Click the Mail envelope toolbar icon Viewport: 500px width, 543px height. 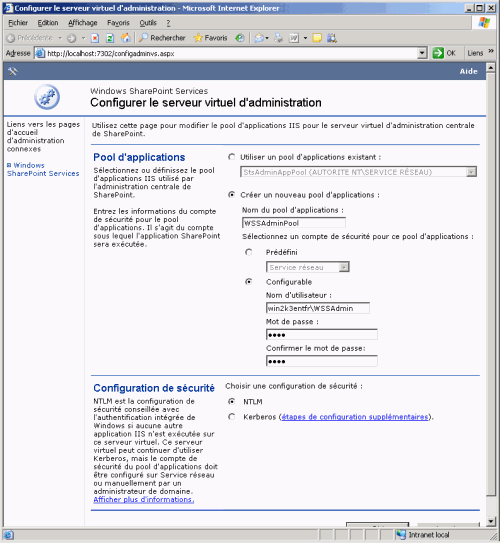(x=259, y=38)
